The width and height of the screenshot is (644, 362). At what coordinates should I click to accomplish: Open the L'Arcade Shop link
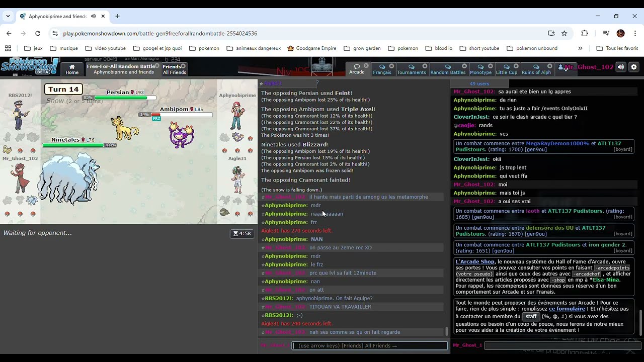pyautogui.click(x=475, y=261)
